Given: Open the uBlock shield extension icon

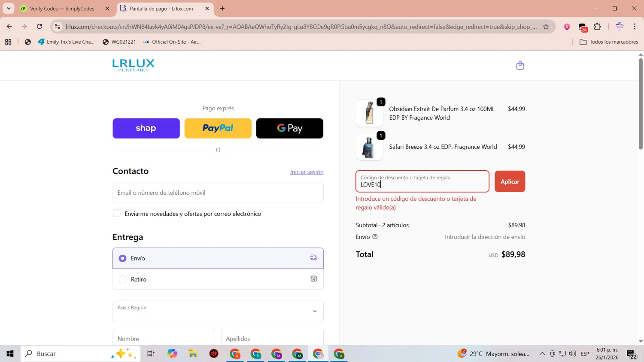Looking at the screenshot, I should [x=567, y=27].
